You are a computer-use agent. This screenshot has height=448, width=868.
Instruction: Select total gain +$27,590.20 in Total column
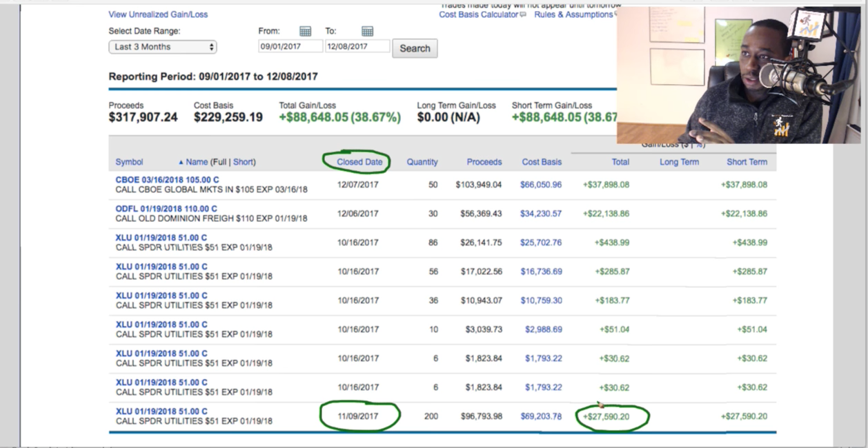tap(606, 416)
